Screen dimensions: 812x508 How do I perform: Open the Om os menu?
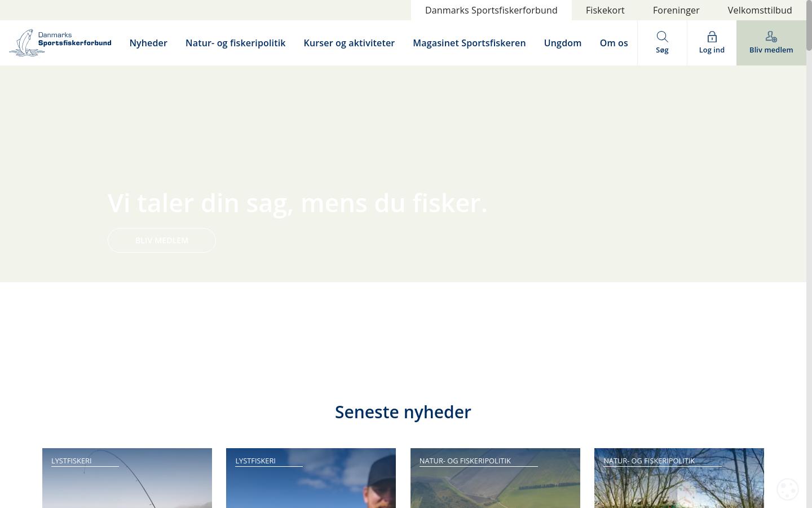coord(614,43)
